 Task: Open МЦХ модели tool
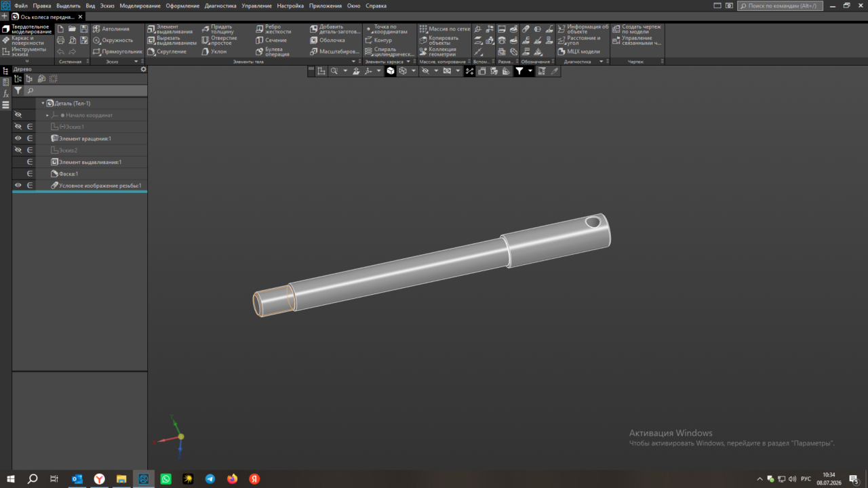(579, 52)
